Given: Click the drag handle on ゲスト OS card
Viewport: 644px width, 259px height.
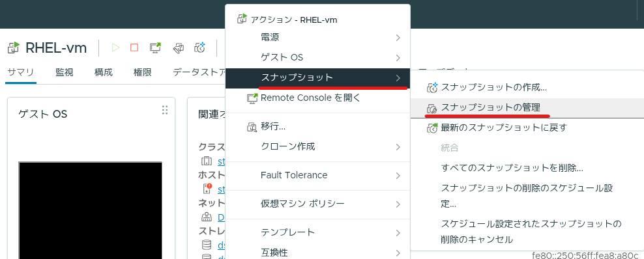Looking at the screenshot, I should pyautogui.click(x=165, y=110).
